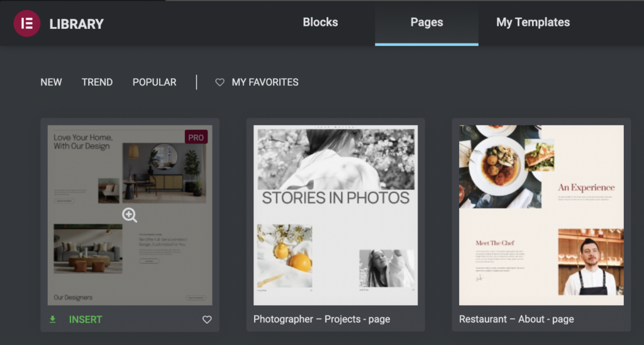Open the MY FAVORITES filter label
644x345 pixels.
265,82
